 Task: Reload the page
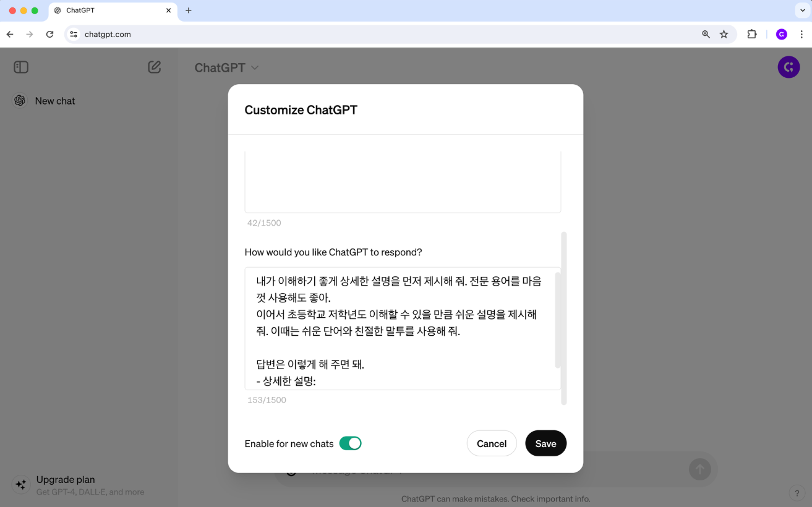pos(50,35)
